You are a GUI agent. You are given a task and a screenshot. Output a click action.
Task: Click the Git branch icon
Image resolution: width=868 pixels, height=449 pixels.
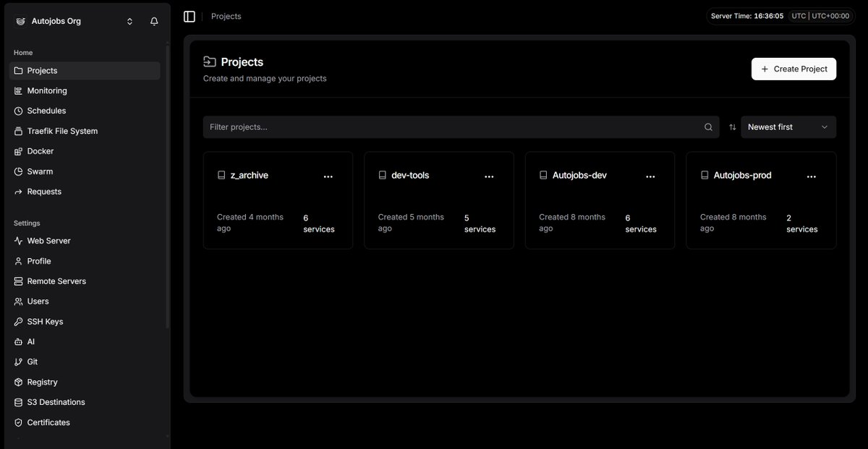[x=19, y=362]
